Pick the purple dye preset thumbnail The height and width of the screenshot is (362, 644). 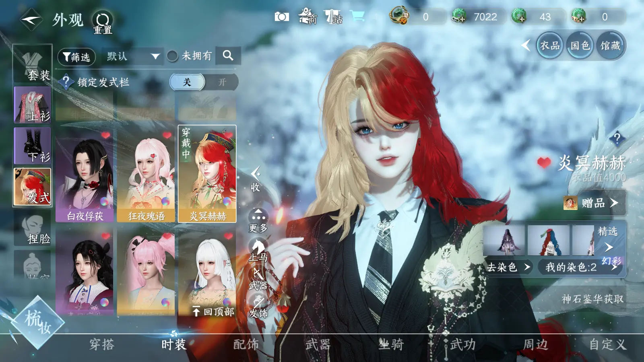tap(505, 240)
